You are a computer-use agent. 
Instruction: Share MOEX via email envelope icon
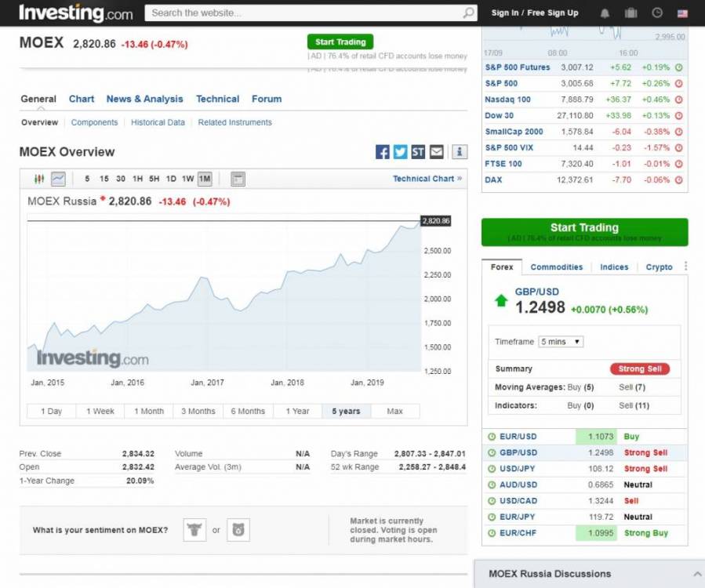coord(436,152)
